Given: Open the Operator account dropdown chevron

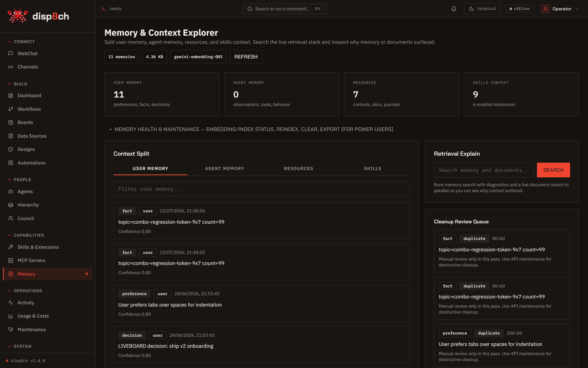Looking at the screenshot, I should (577, 9).
